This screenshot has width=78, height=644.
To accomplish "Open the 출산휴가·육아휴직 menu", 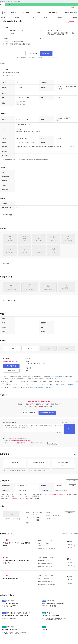I will (71, 12).
